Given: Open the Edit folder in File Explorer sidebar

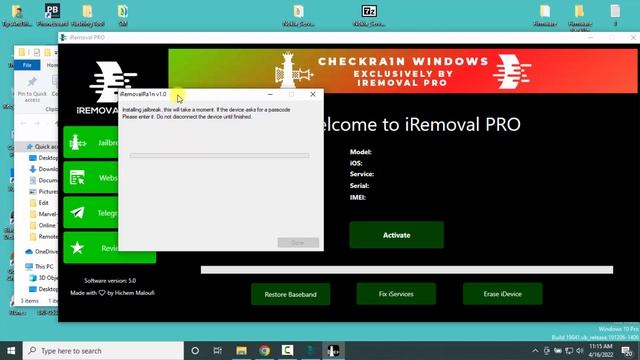Looking at the screenshot, I should coord(39,203).
